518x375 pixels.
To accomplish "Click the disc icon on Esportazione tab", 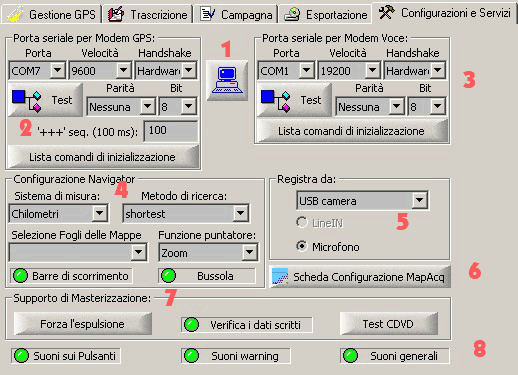I will tap(292, 14).
